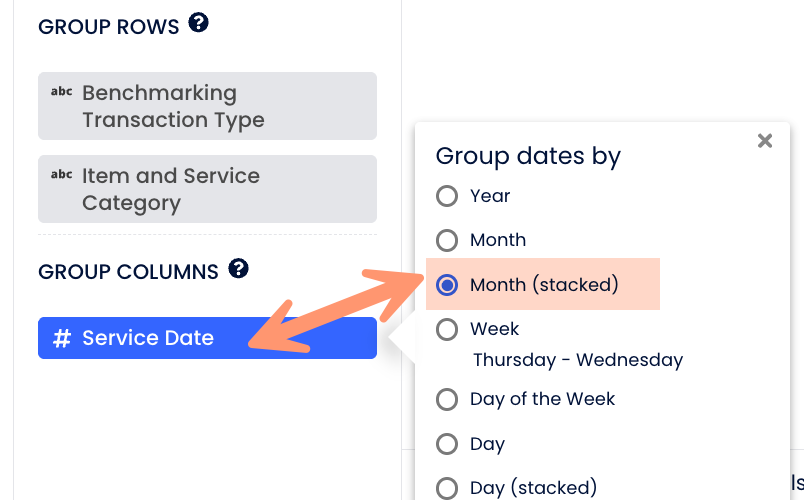Screen dimensions: 804x500
Task: Select the Month (stacked) radio option
Action: [447, 285]
